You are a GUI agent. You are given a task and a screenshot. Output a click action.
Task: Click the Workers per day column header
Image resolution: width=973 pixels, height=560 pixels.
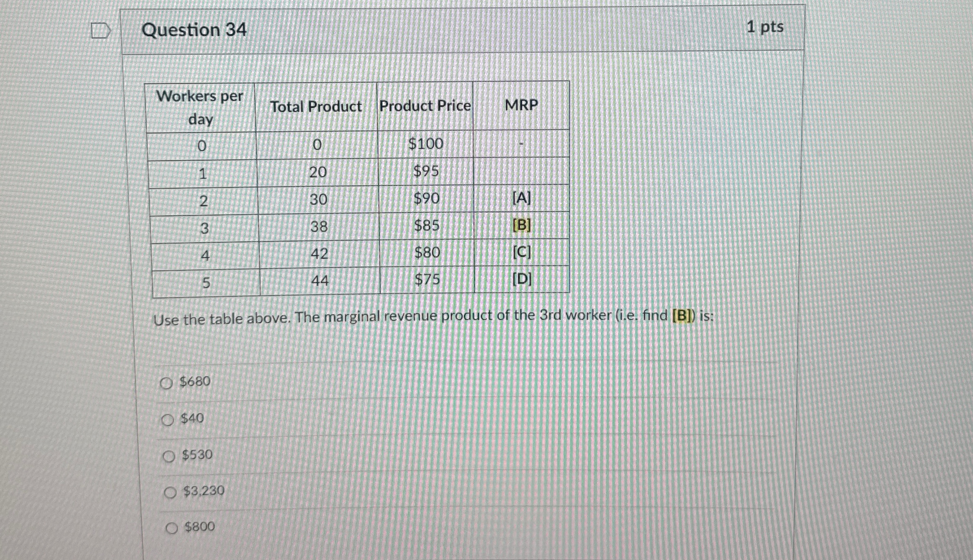201,107
